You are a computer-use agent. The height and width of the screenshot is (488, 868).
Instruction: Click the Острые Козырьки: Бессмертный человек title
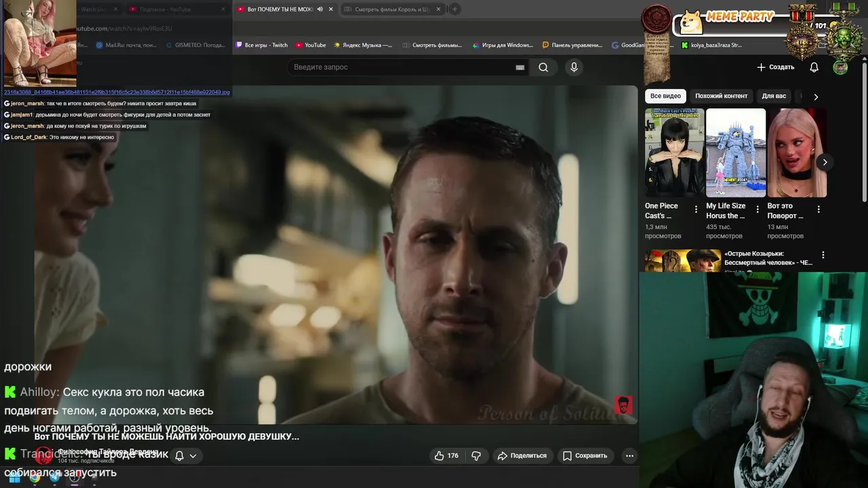768,258
